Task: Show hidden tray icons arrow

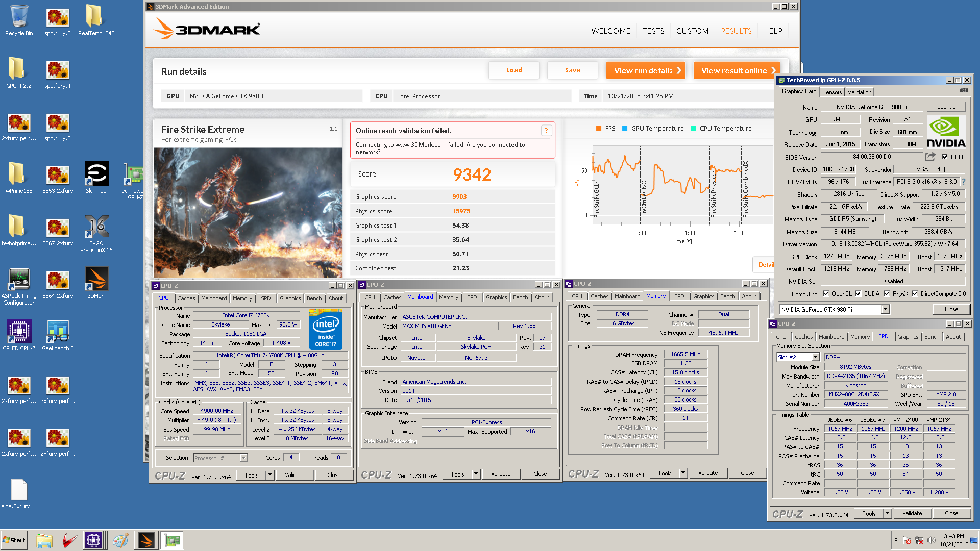Action: pyautogui.click(x=896, y=540)
